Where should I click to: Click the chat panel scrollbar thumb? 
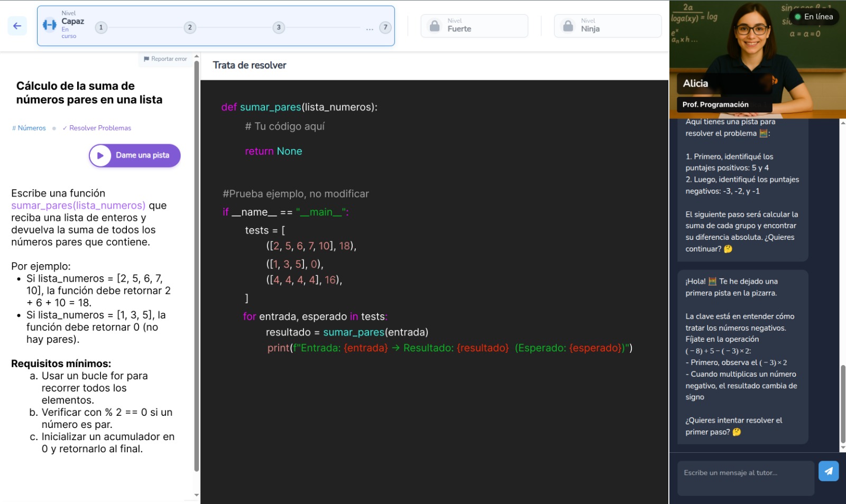[843, 404]
